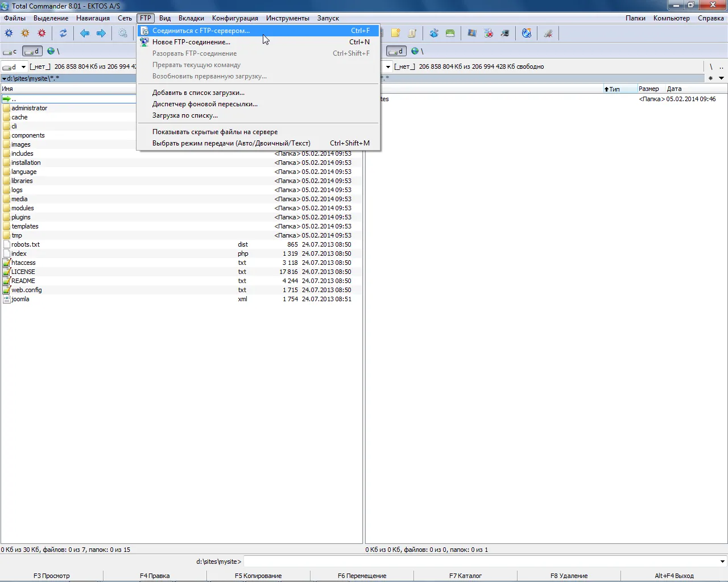
Task: Click the yellow note icon in toolbar
Action: (396, 34)
